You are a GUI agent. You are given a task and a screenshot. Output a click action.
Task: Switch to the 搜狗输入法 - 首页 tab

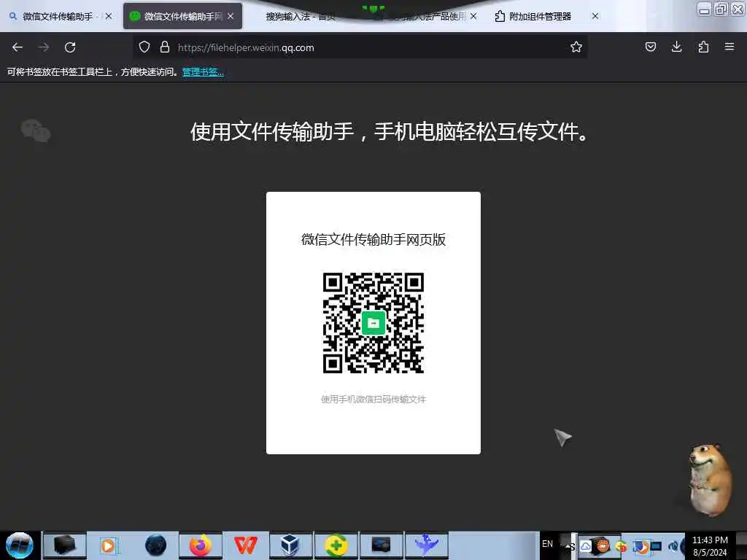(300, 16)
